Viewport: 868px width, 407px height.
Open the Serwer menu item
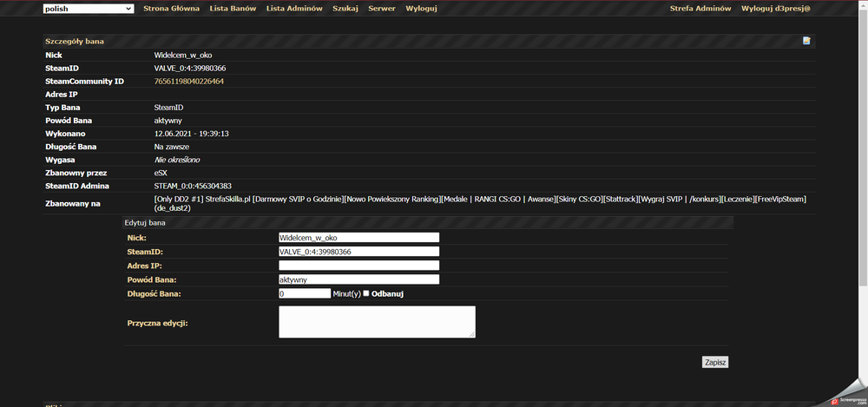click(382, 9)
